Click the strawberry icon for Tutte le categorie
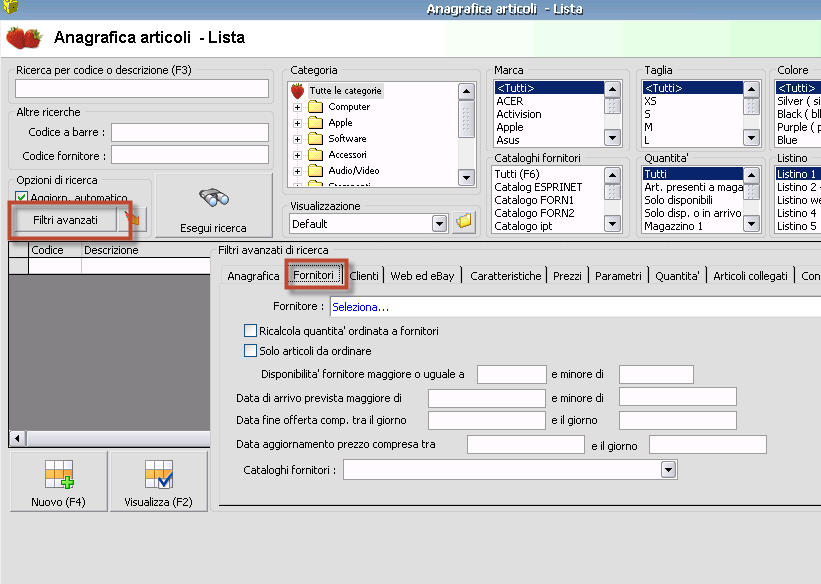 pos(297,91)
